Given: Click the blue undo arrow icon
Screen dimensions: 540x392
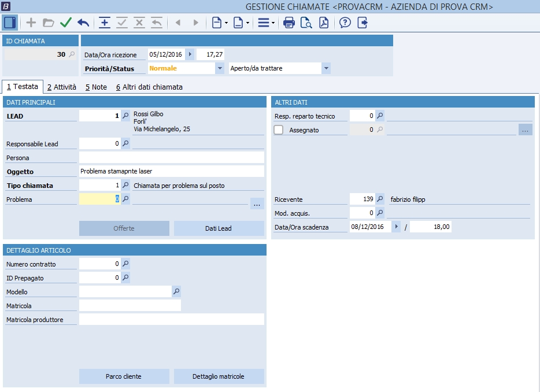Looking at the screenshot, I should (83, 23).
